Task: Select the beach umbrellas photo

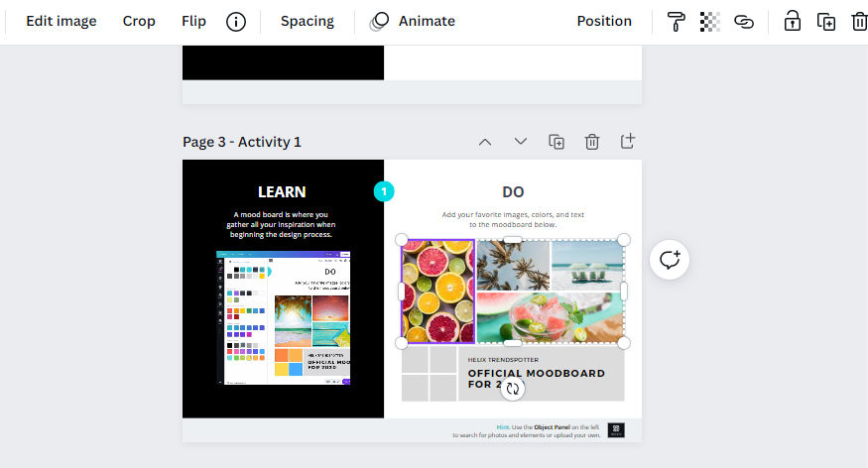Action: [588, 266]
